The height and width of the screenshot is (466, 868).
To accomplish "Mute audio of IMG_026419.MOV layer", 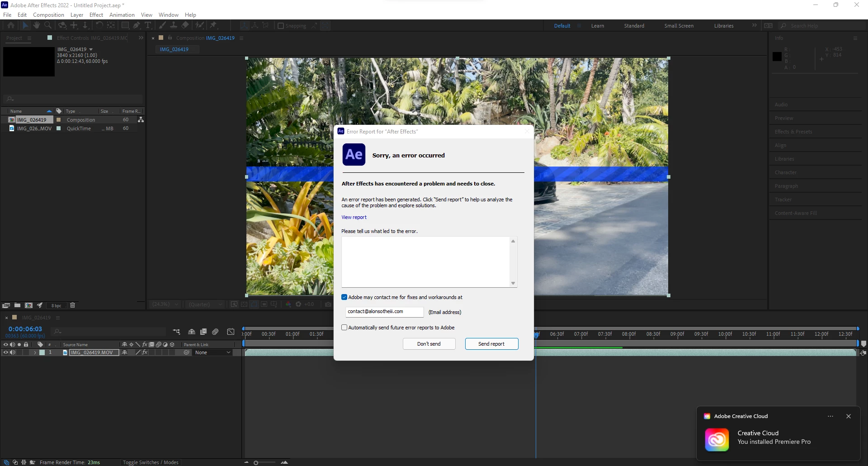I will 12,352.
